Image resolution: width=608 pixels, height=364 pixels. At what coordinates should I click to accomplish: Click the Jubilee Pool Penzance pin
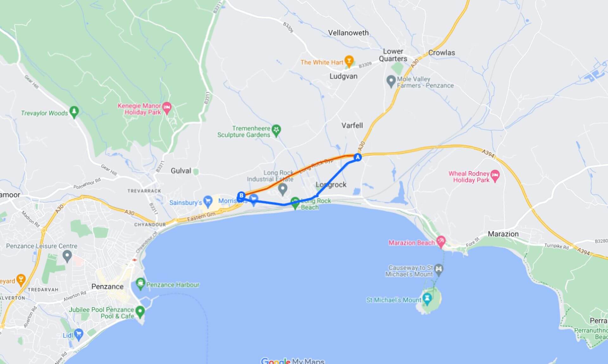tap(140, 312)
